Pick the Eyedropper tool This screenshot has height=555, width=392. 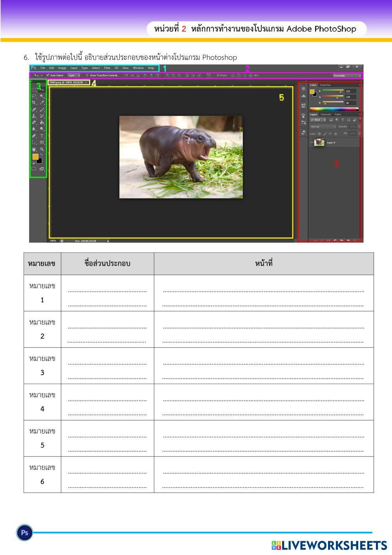point(42,103)
